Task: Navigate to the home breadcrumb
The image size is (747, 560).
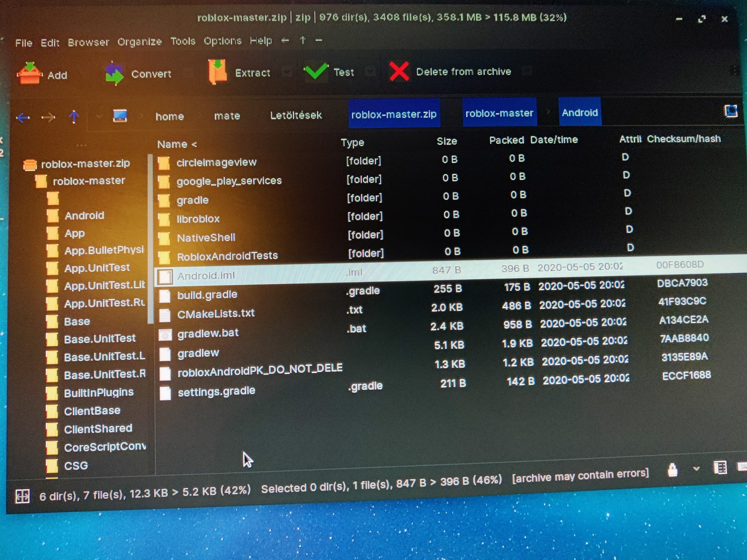Action: tap(170, 116)
